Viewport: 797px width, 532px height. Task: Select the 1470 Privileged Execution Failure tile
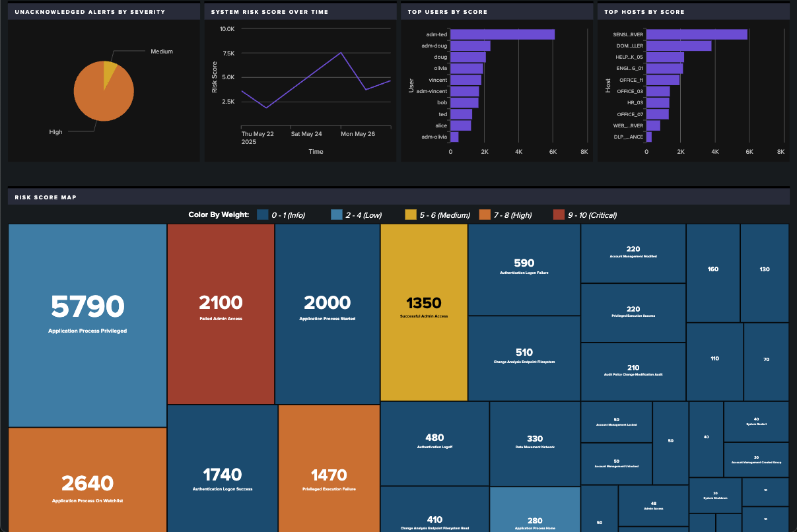[x=329, y=469]
